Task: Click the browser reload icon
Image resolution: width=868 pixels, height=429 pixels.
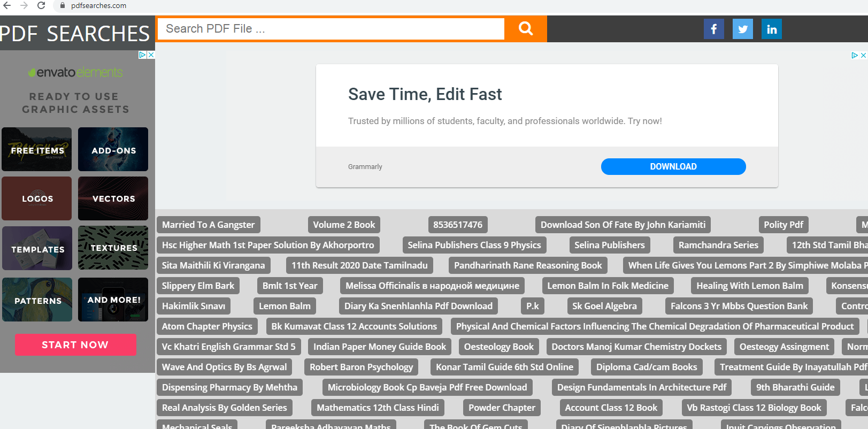Action: pos(41,5)
